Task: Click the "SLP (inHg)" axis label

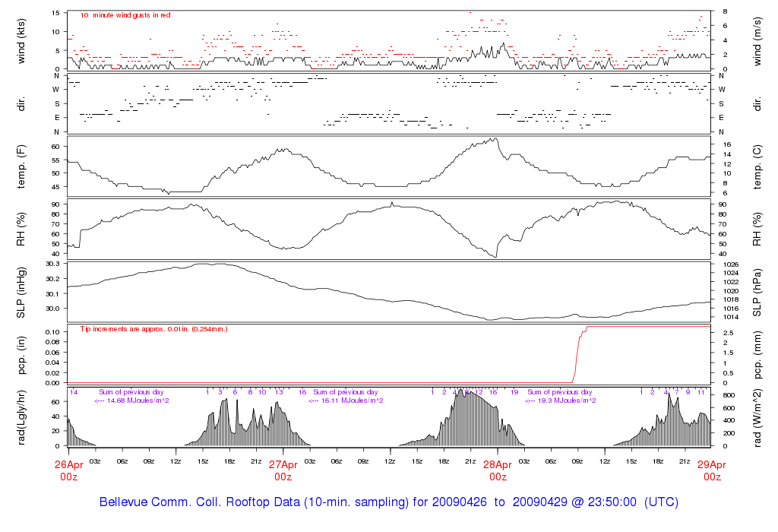Action: [x=21, y=293]
